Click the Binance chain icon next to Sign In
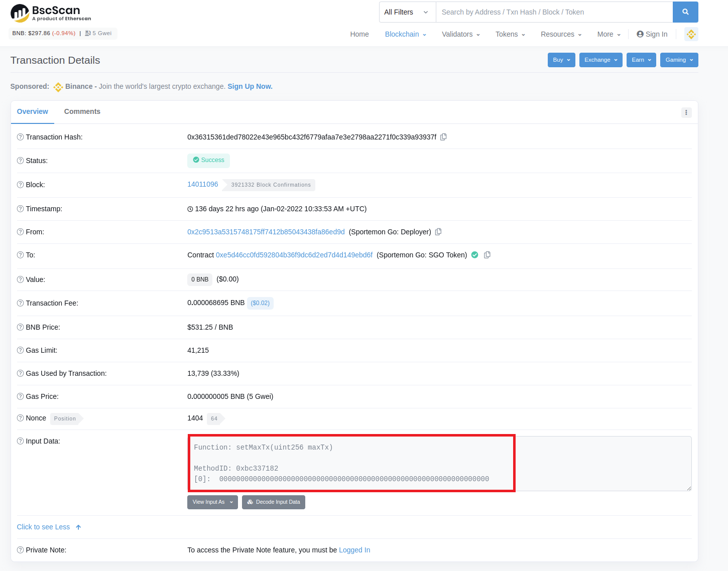This screenshot has width=728, height=571. pyautogui.click(x=691, y=34)
